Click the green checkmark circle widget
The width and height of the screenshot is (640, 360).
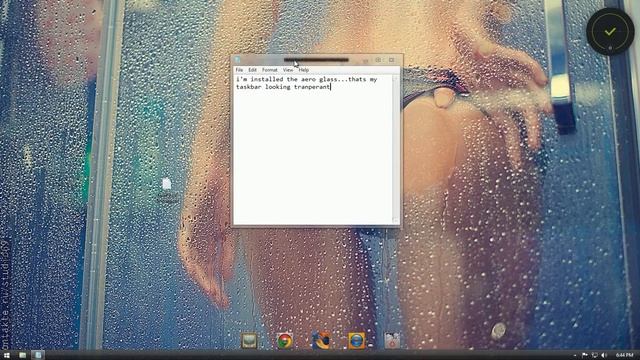[x=610, y=31]
